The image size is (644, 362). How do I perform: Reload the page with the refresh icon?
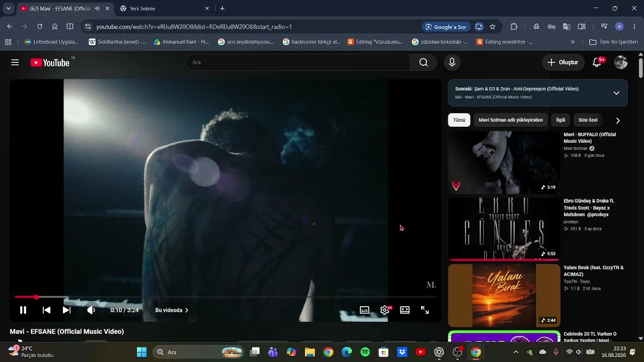coord(40,27)
